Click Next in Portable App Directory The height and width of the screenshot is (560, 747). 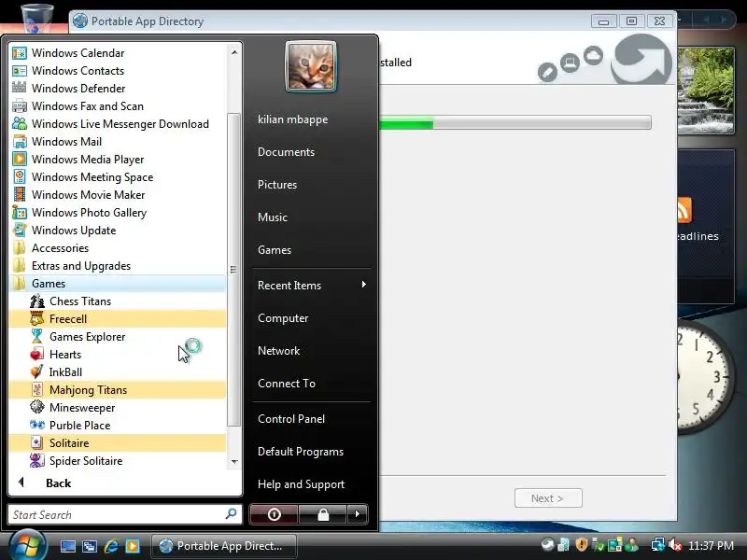coord(548,498)
